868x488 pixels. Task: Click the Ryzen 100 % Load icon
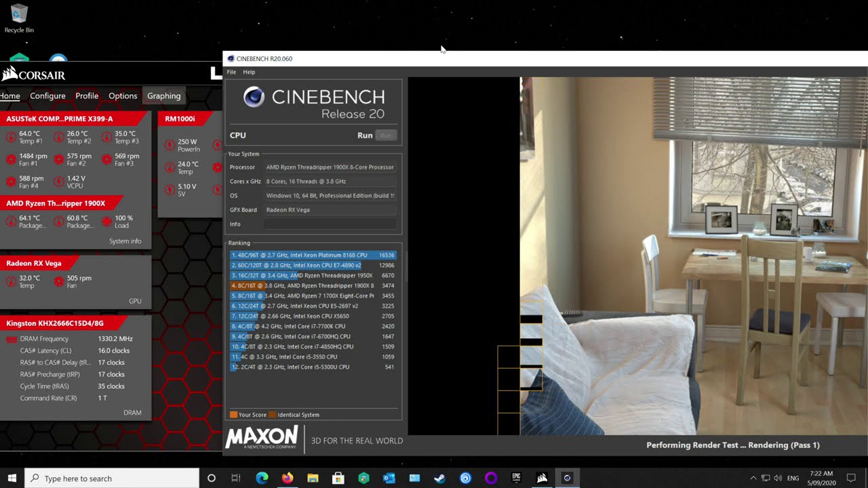107,222
